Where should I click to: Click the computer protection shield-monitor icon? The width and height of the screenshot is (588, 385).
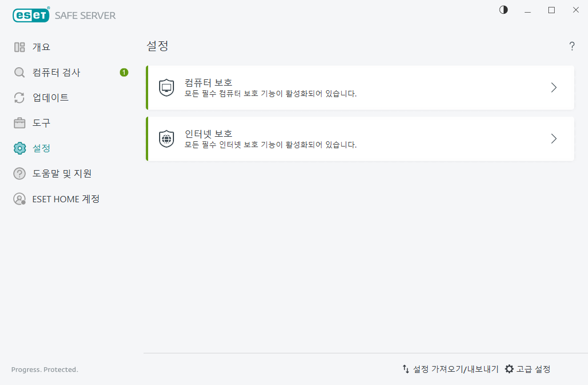167,87
